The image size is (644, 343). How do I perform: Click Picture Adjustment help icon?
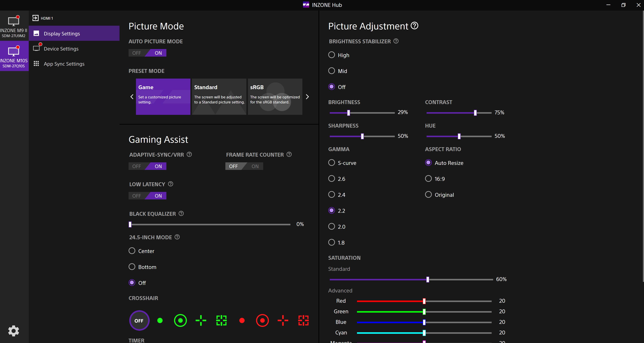pos(414,26)
